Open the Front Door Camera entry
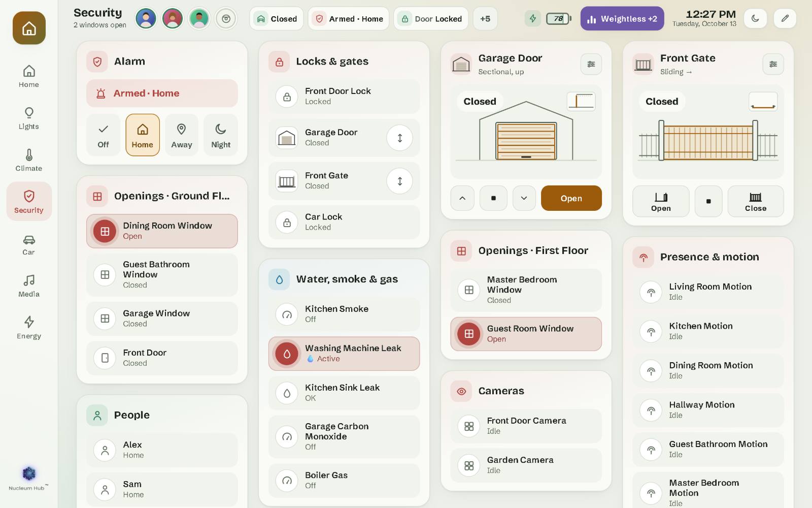Screen dimensions: 812x508 (526, 426)
